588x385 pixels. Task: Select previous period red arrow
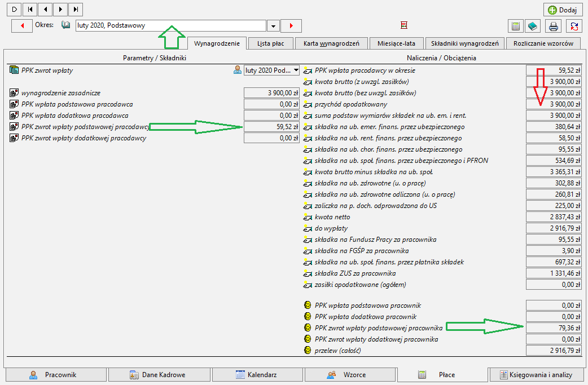pyautogui.click(x=22, y=26)
